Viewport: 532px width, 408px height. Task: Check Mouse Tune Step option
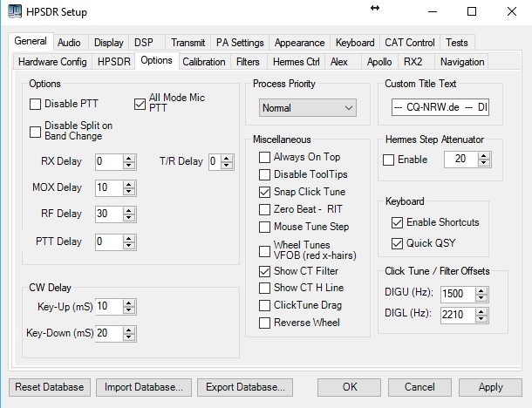tap(264, 227)
